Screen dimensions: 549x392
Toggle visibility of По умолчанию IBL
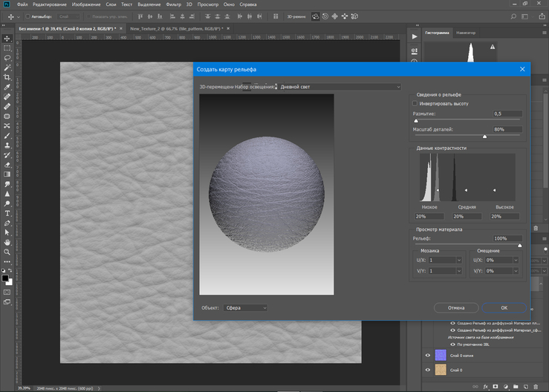click(452, 344)
